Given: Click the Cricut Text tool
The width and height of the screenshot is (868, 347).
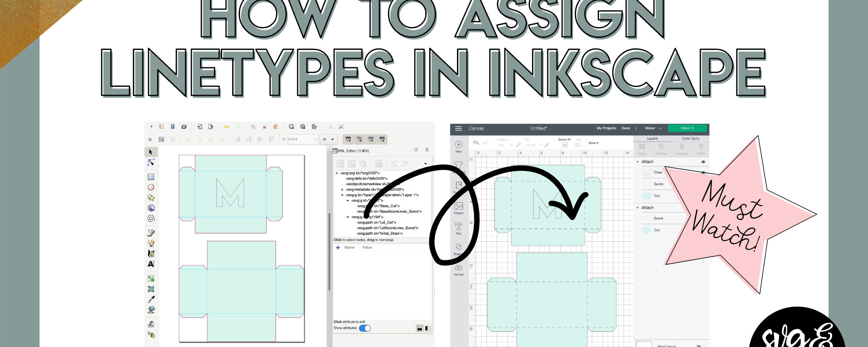Looking at the screenshot, I should coord(458,229).
